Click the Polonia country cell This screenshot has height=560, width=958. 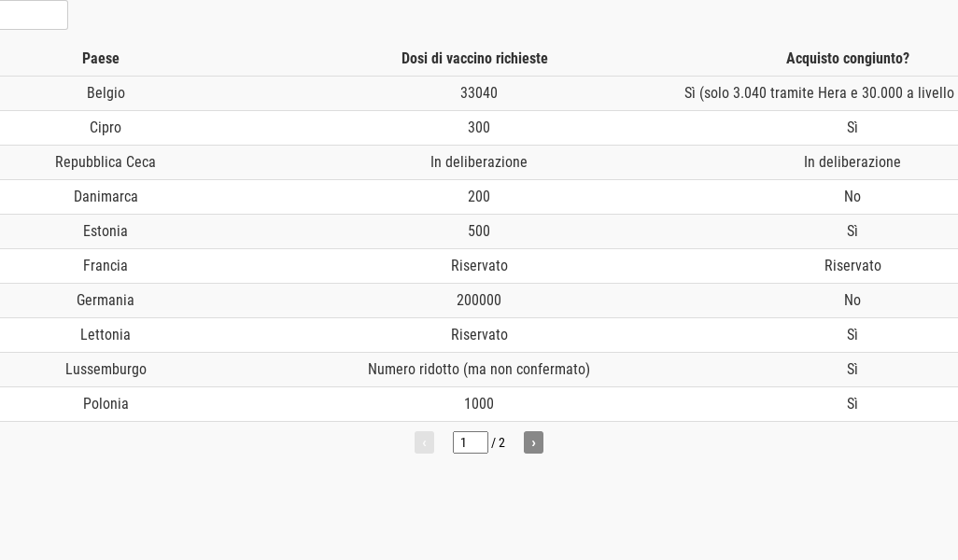coord(106,404)
